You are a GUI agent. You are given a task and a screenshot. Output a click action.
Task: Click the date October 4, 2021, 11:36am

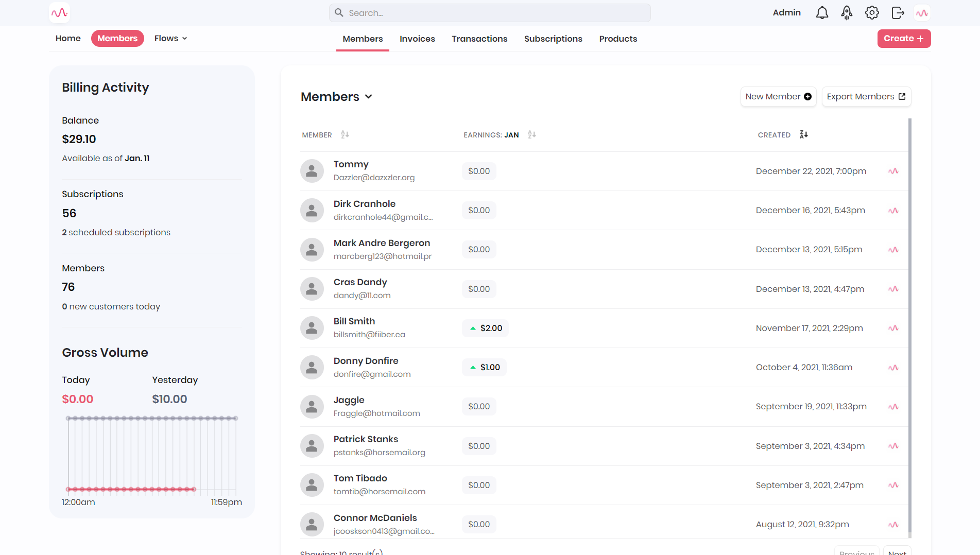(x=804, y=368)
